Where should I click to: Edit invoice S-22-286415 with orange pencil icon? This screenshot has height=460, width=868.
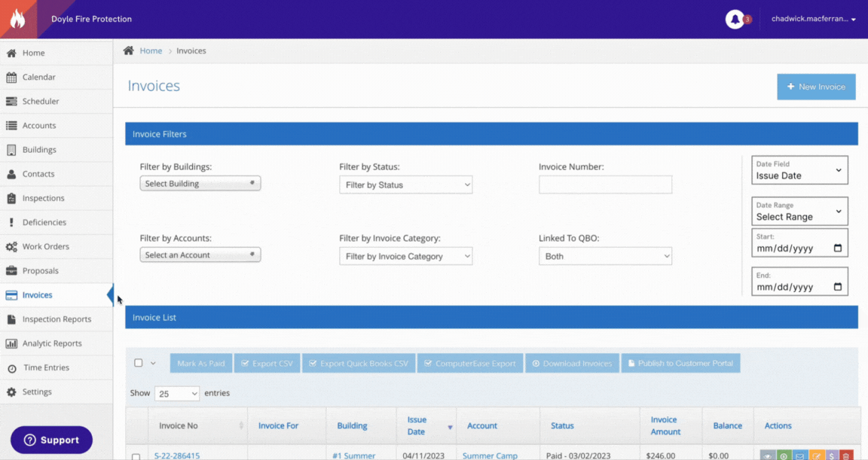[x=816, y=455]
